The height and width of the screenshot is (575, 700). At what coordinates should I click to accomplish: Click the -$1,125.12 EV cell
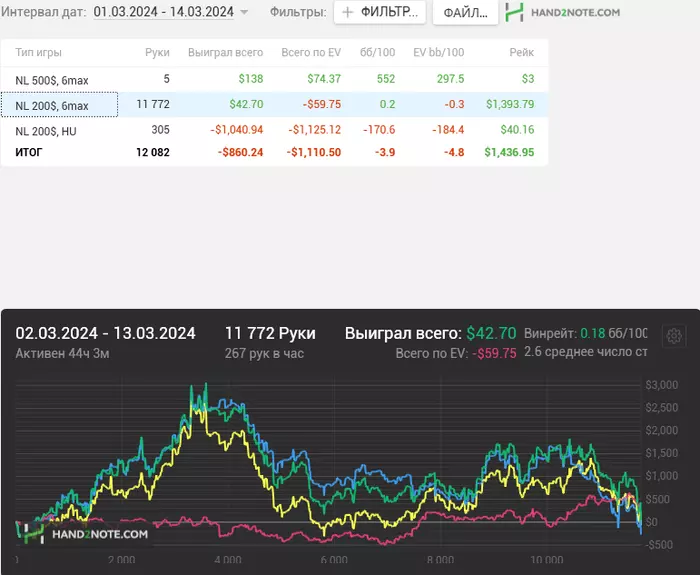pyautogui.click(x=315, y=130)
